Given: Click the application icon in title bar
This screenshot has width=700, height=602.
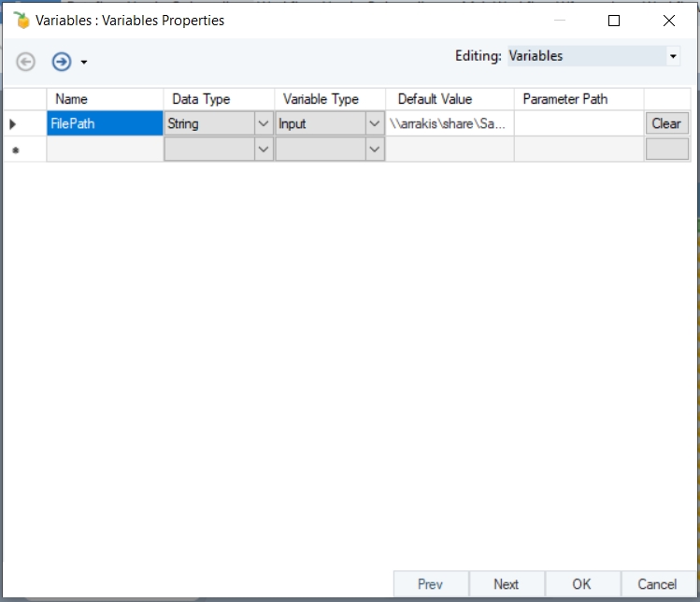Looking at the screenshot, I should 23,21.
